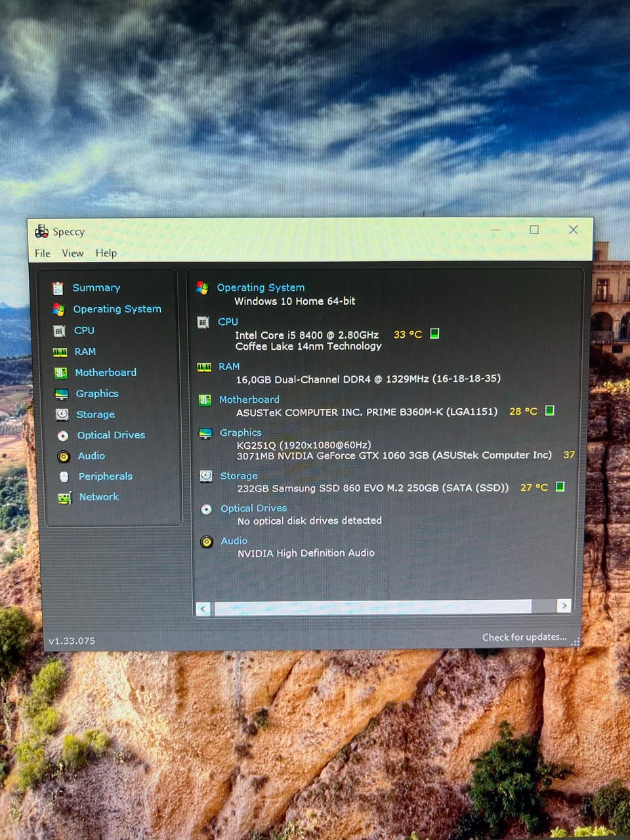
Task: Click the 16,0GB Dual-Channel DDR4 text
Action: 368,379
